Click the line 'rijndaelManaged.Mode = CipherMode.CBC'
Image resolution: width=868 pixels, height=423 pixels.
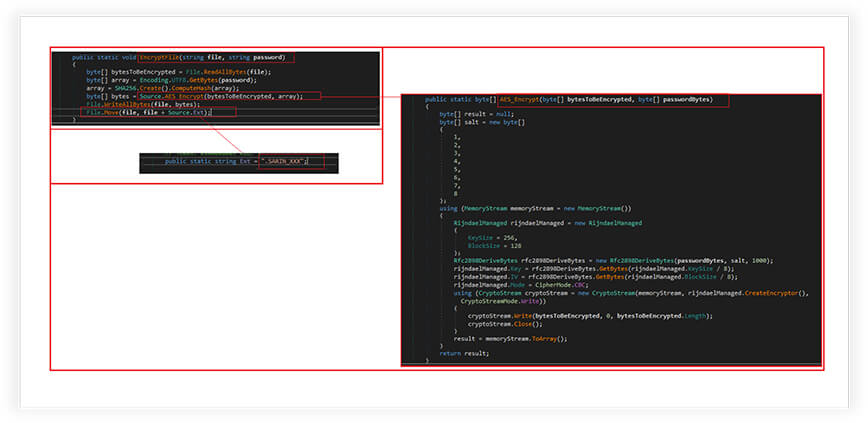(523, 285)
